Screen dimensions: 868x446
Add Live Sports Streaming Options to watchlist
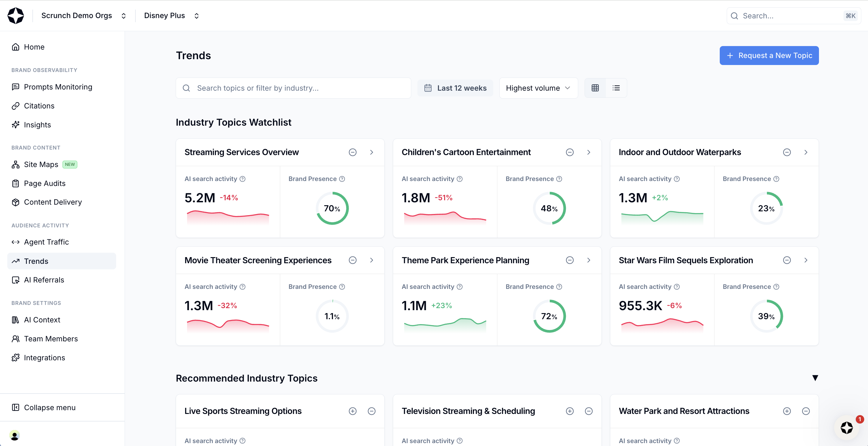coord(353,411)
